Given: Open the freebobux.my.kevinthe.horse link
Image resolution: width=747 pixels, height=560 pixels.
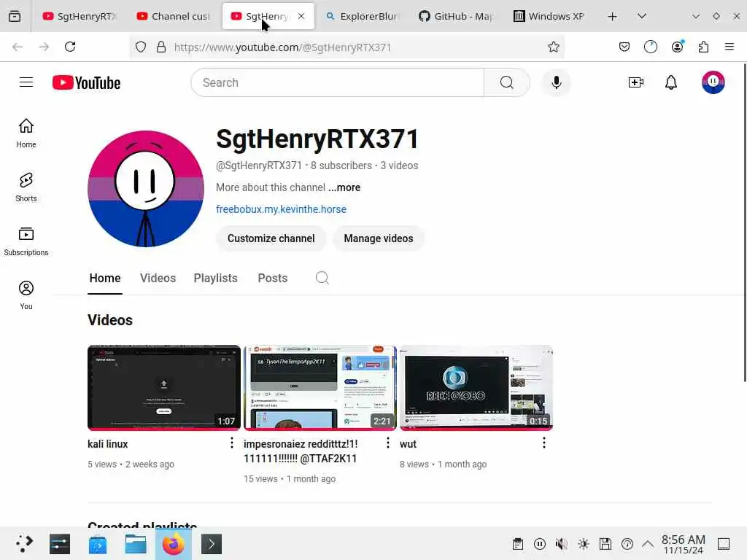Looking at the screenshot, I should pos(281,209).
